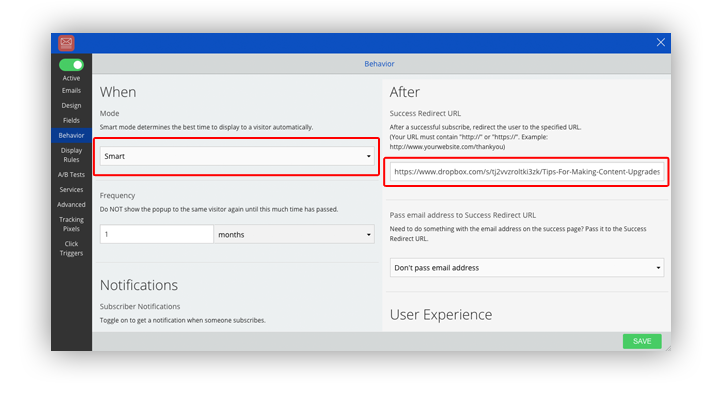Click the User Experience heading

point(441,315)
